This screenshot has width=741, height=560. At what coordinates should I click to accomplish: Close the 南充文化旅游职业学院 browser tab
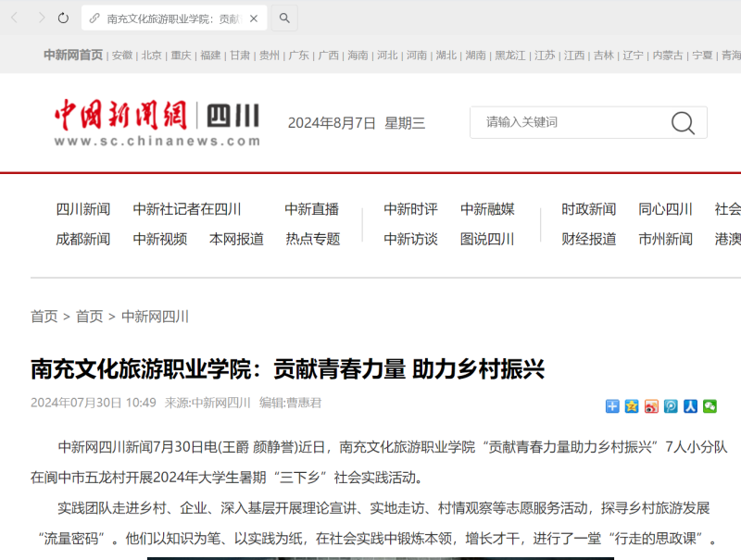pos(254,19)
